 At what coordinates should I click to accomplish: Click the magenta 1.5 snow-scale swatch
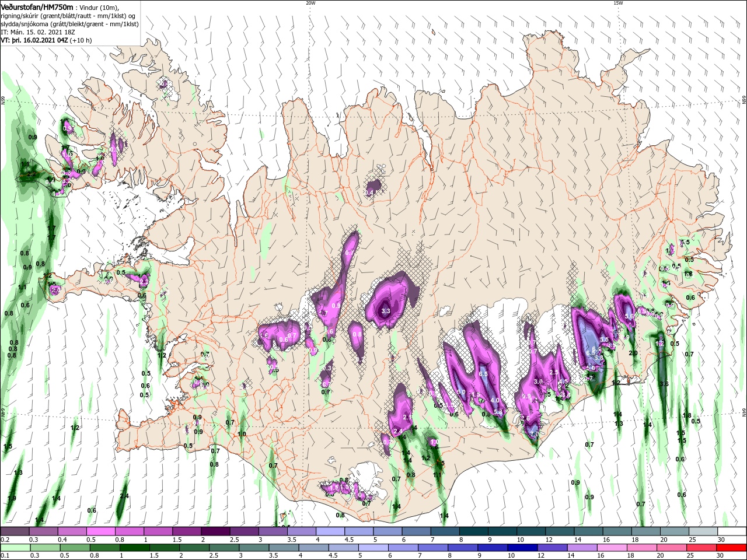(x=187, y=531)
